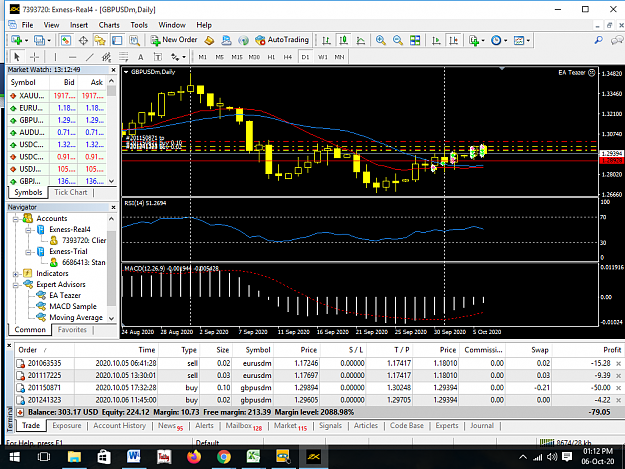Open the Charts menu
Image resolution: width=625 pixels, height=469 pixels.
(x=109, y=25)
